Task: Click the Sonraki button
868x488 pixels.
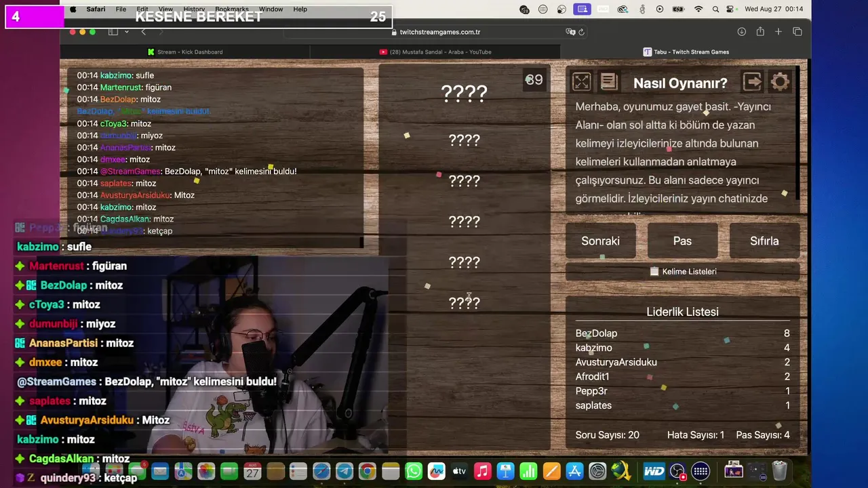Action: coord(600,241)
